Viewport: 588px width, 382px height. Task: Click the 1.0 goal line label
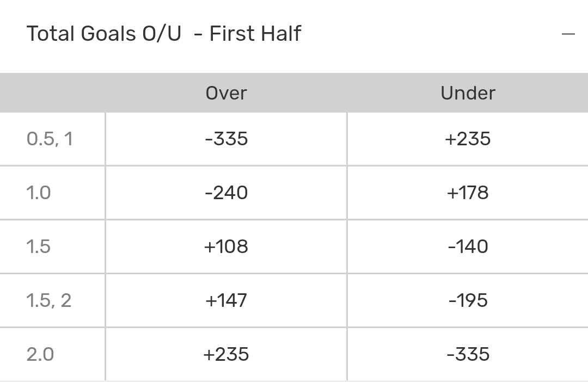(39, 193)
